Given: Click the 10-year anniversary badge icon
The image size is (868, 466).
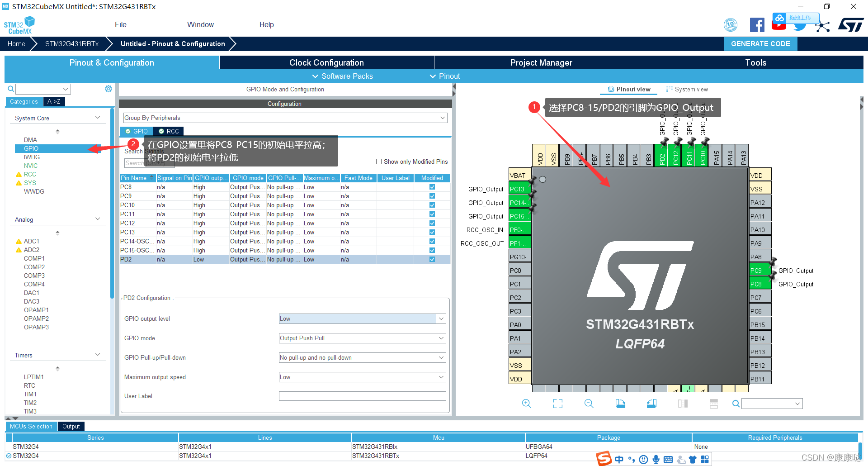Looking at the screenshot, I should [731, 25].
